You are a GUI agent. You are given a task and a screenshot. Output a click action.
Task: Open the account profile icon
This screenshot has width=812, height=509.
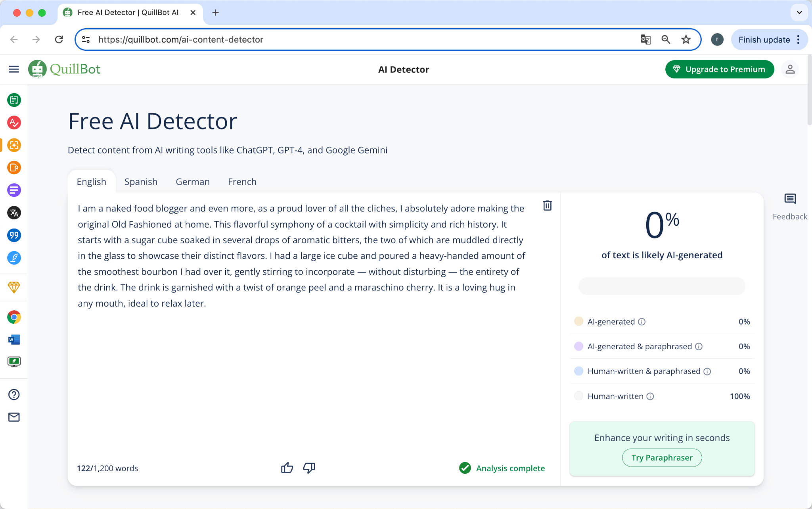point(790,69)
